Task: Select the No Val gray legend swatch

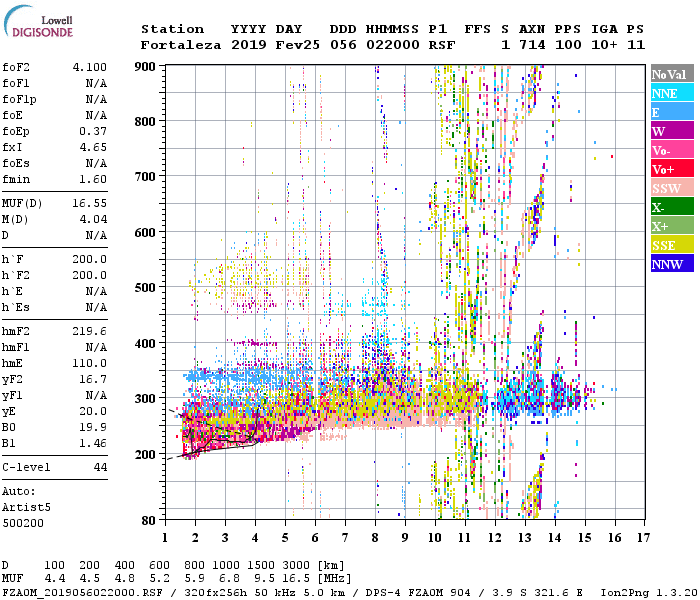Action: point(672,74)
